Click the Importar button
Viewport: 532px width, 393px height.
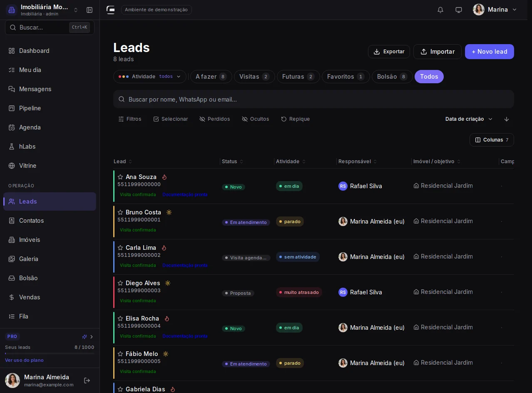pyautogui.click(x=437, y=52)
